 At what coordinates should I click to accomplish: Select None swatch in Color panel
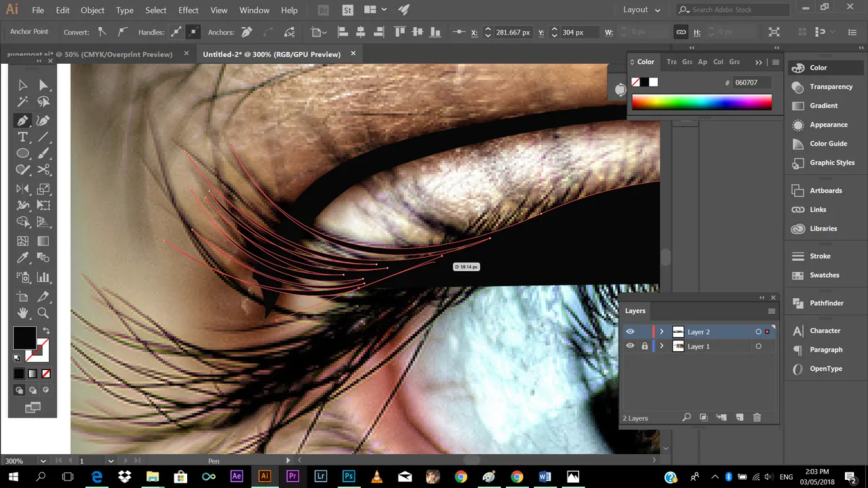click(636, 82)
